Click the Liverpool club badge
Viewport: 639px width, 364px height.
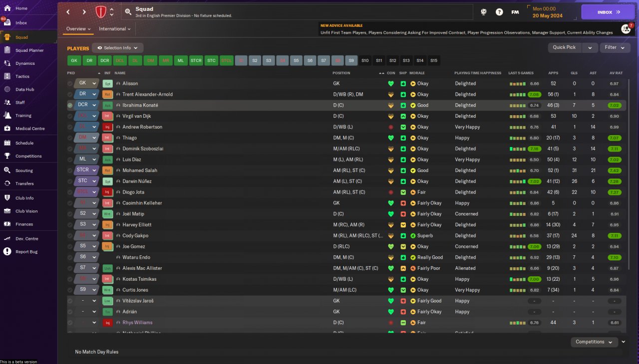click(x=101, y=12)
